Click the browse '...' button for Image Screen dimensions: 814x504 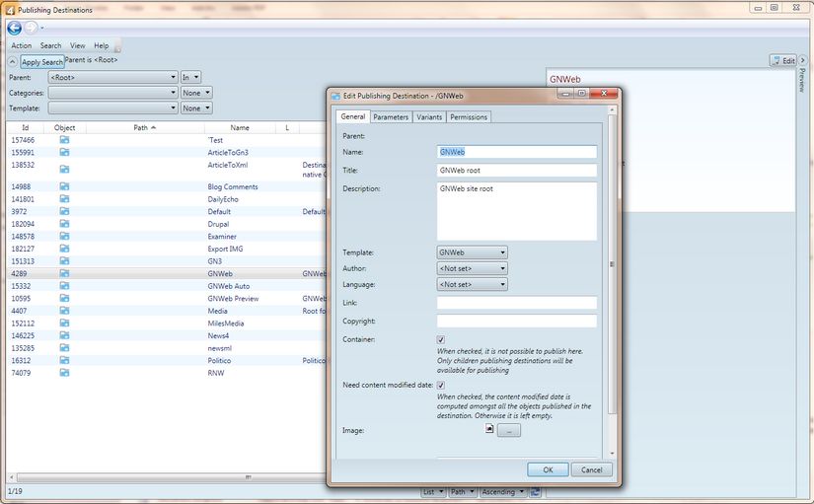tap(509, 431)
